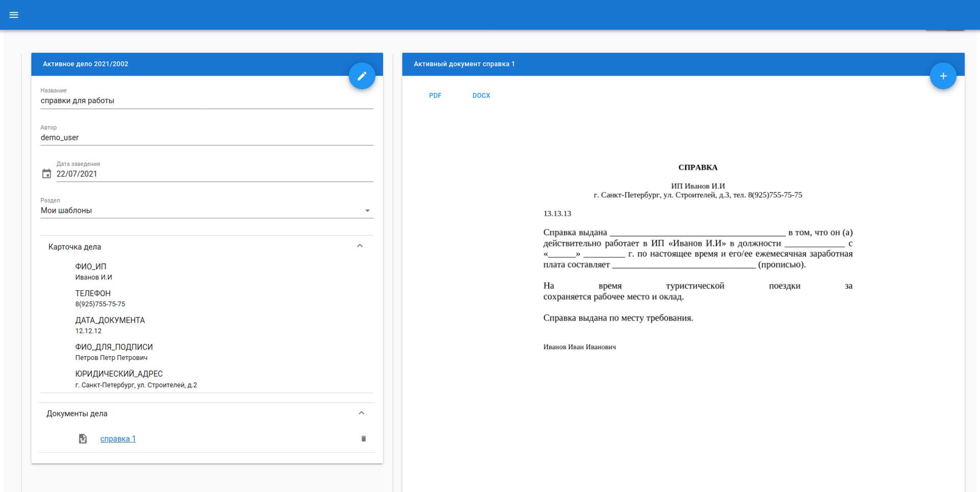The width and height of the screenshot is (980, 492).
Task: Open the Раздел dropdown arrow
Action: 367,211
